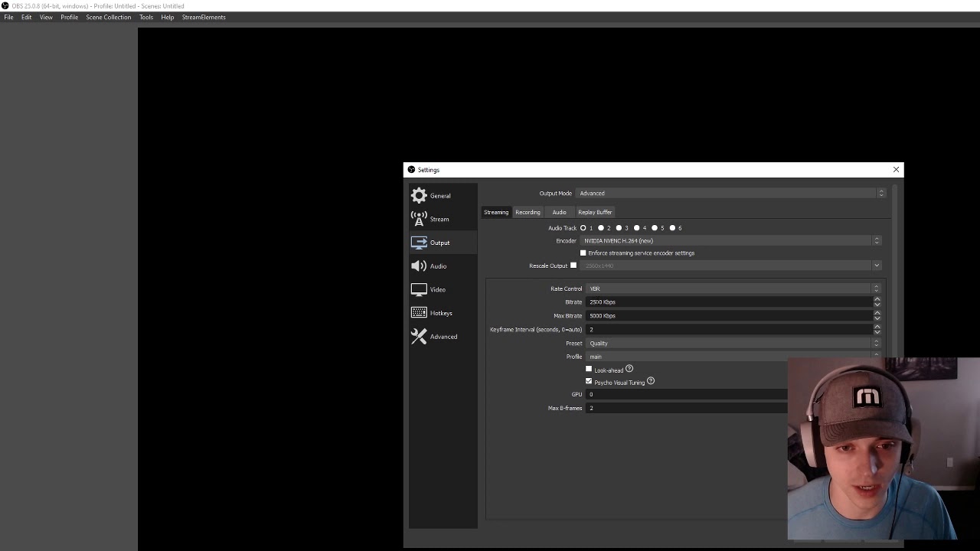Open the Profile menu in the menu bar

pos(70,17)
